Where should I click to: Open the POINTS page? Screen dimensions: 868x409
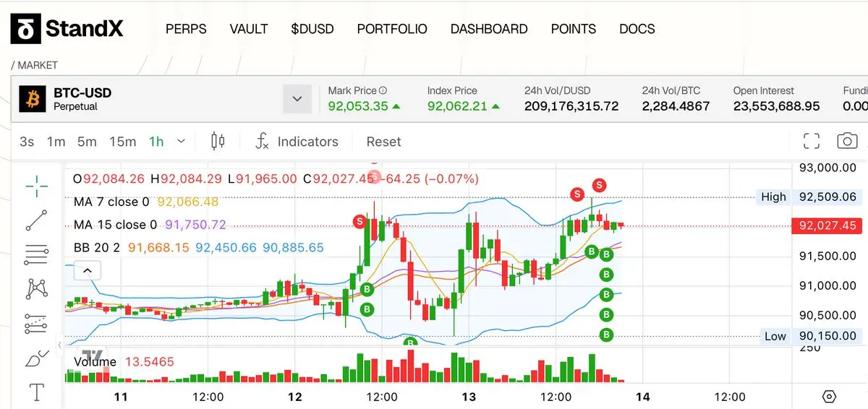(574, 29)
